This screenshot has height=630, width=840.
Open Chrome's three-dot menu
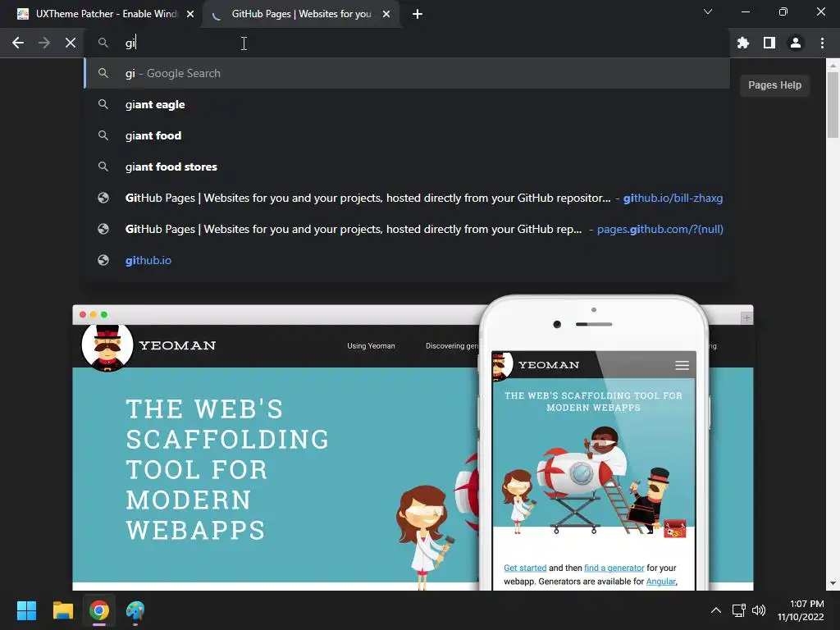[x=822, y=43]
